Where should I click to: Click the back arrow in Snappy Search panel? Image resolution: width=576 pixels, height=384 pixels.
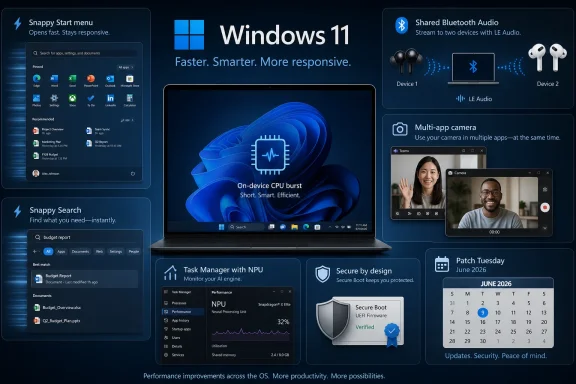point(35,251)
